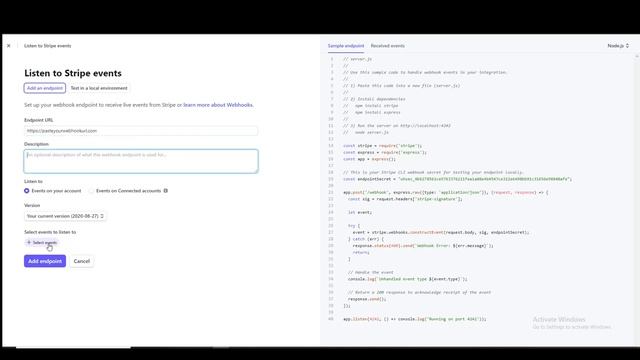Switch to the Received events tab
The width and height of the screenshot is (640, 360).
coord(388,46)
